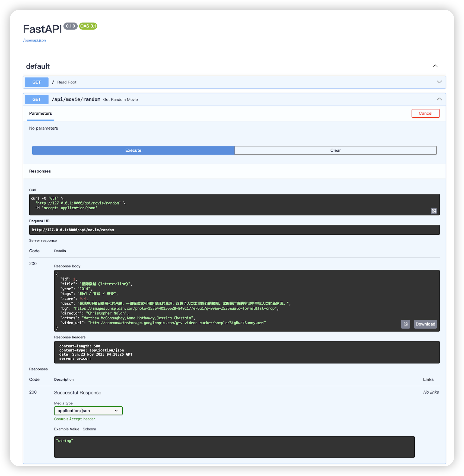Screen dimensions: 464x476
Task: Click the GET badge for Read Root
Action: click(37, 82)
